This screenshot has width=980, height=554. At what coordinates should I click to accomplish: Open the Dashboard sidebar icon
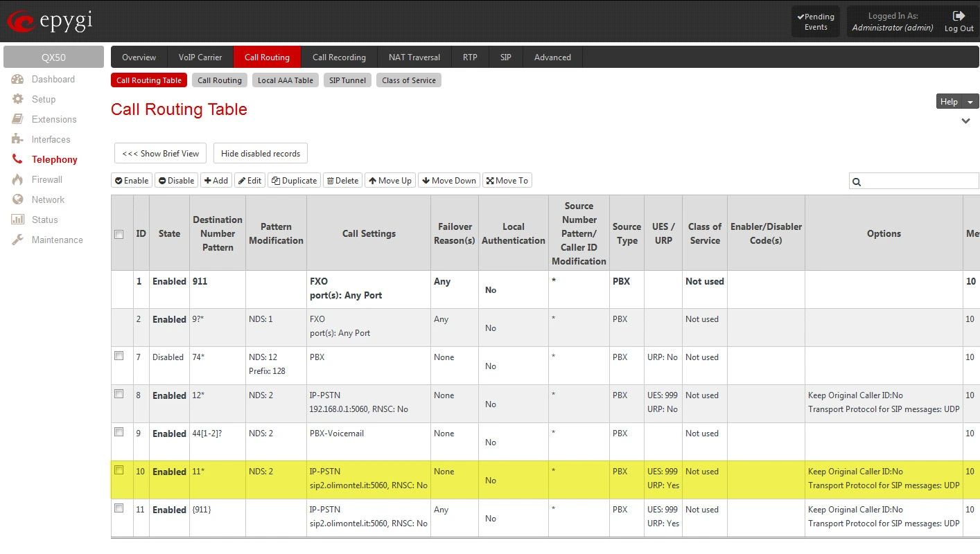[18, 79]
